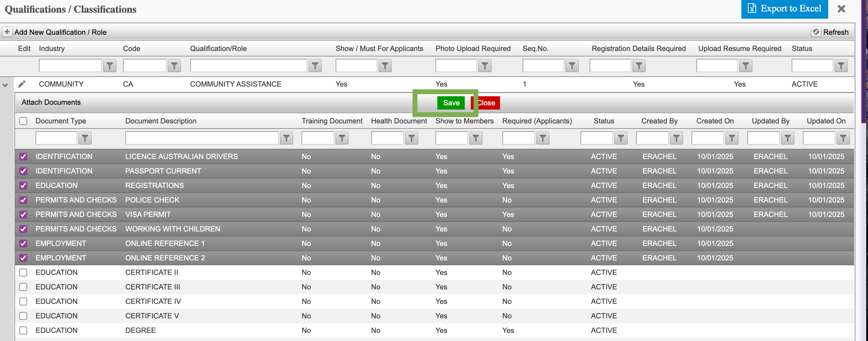Open Code column filter icon

(x=174, y=65)
